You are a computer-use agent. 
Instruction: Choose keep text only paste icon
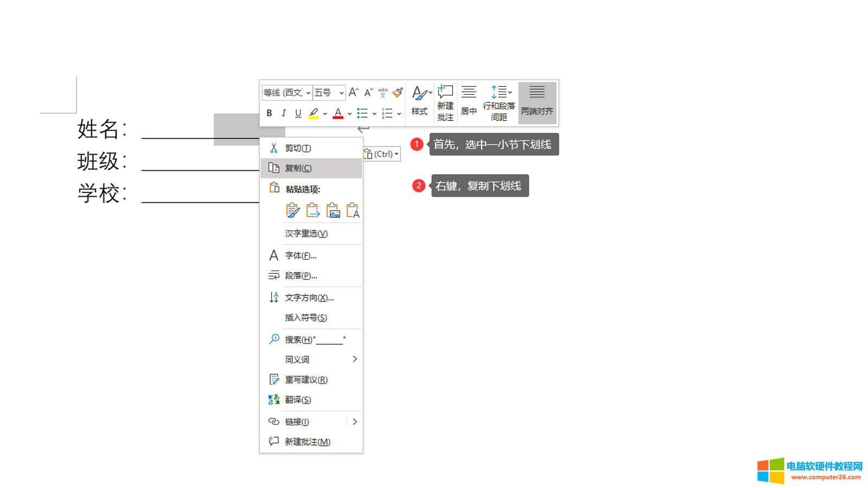click(x=353, y=210)
